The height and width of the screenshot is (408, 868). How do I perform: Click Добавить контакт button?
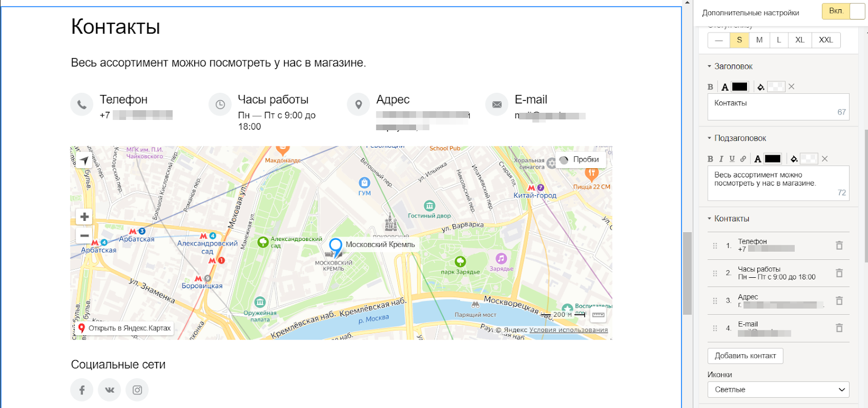[x=745, y=356]
